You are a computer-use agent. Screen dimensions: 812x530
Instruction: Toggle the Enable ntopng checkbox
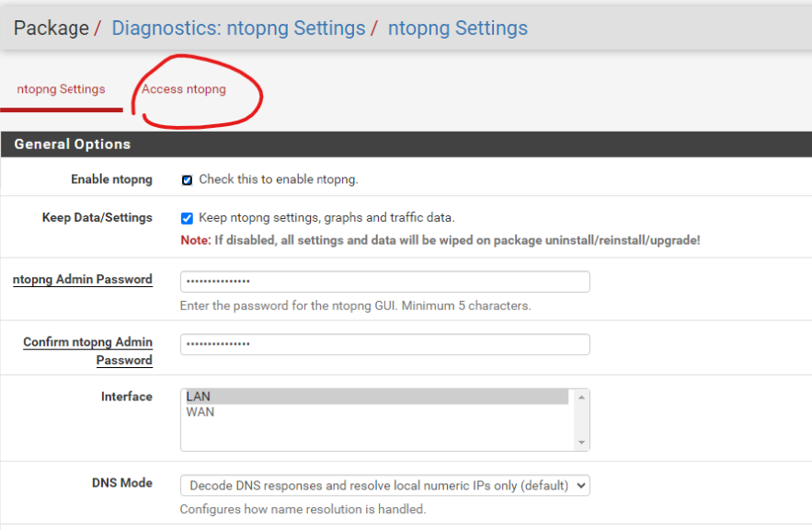tap(188, 180)
